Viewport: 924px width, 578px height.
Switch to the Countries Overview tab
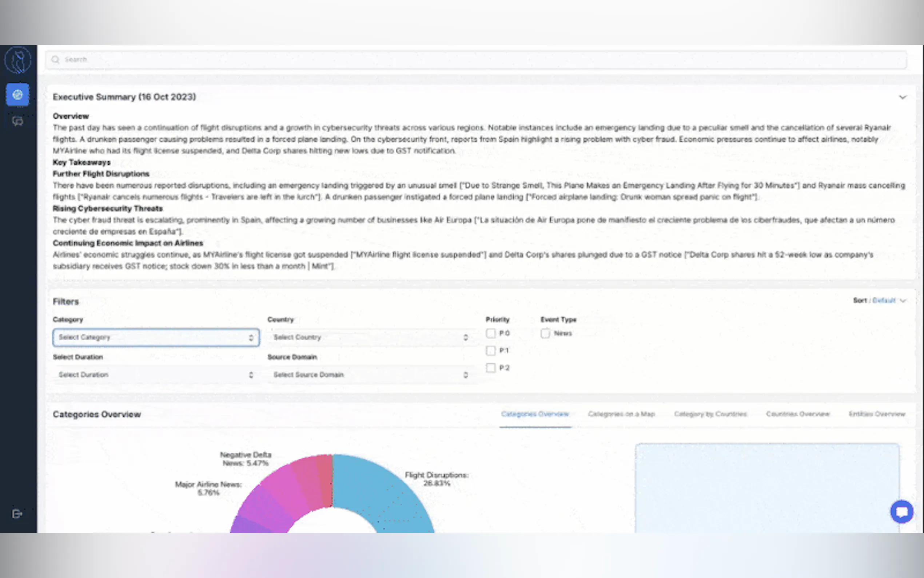tap(797, 414)
